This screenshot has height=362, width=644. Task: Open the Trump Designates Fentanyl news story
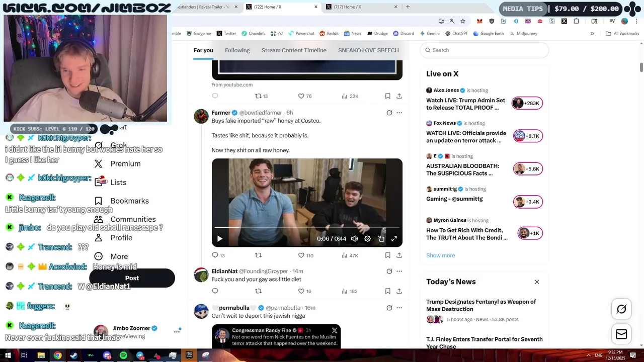484,310
